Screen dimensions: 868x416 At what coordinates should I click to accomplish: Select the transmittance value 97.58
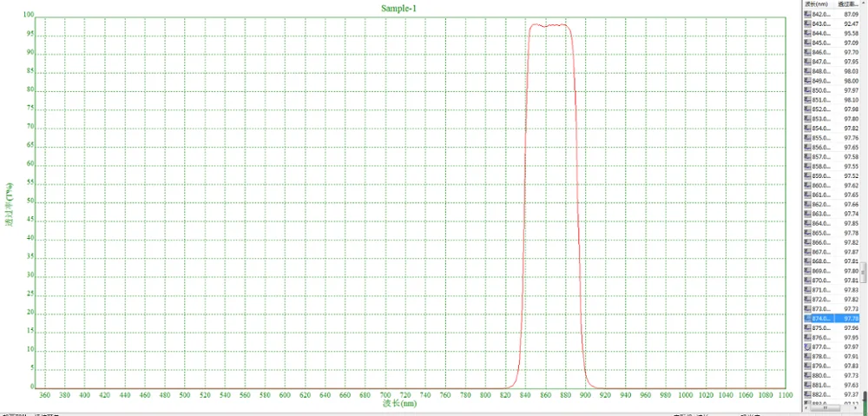[852, 157]
